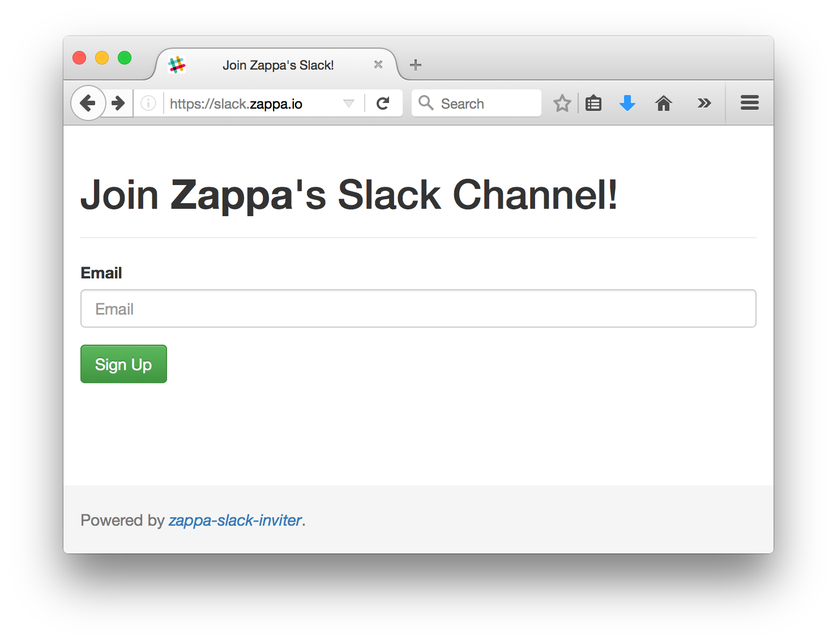Screen dimensions: 837x644
Task: Click the red close window button
Action: click(x=79, y=58)
